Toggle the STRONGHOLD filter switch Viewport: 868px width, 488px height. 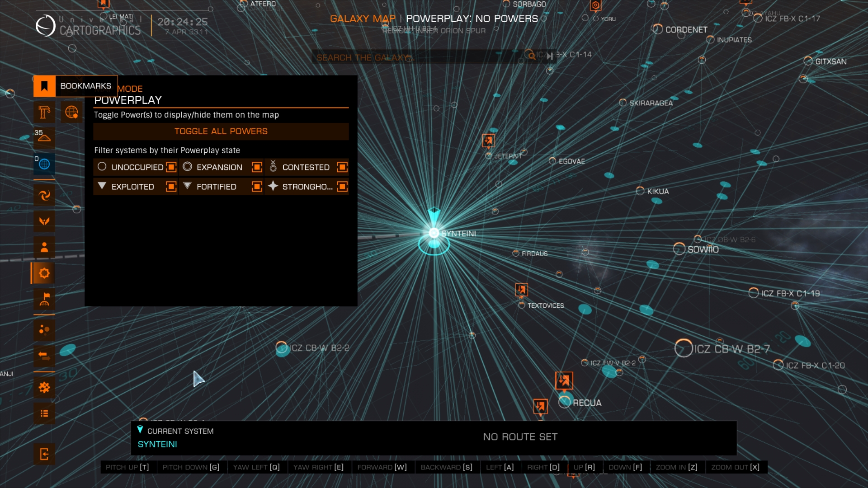click(x=342, y=187)
